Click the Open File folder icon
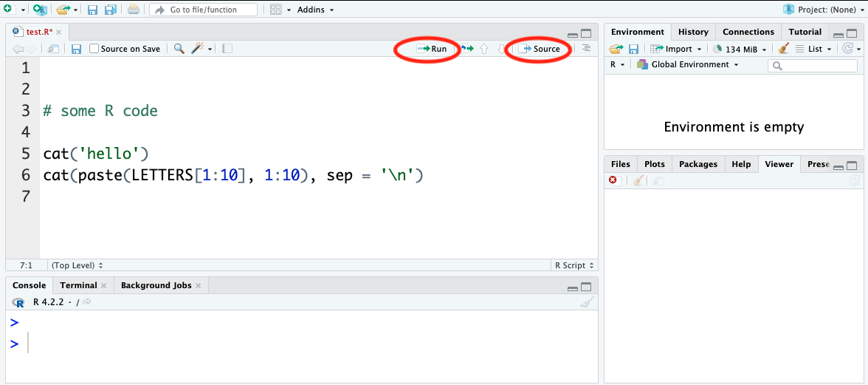Screen dimensions: 868x385 point(63,10)
